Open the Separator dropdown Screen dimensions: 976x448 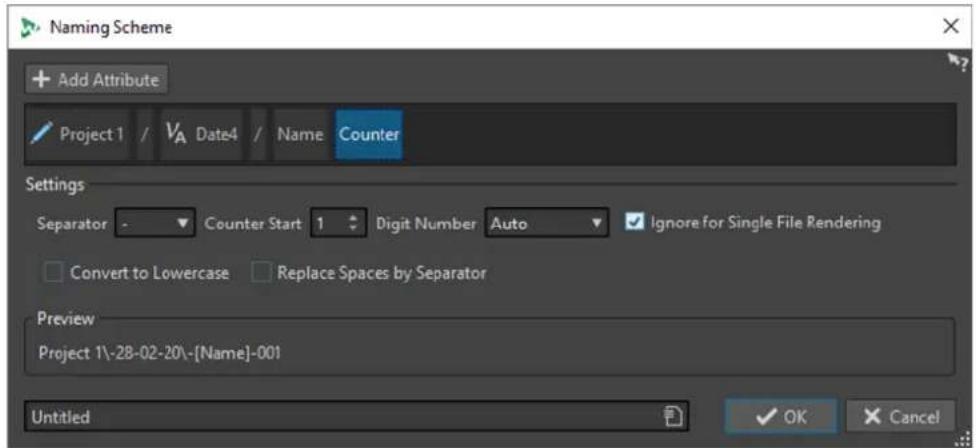click(155, 223)
